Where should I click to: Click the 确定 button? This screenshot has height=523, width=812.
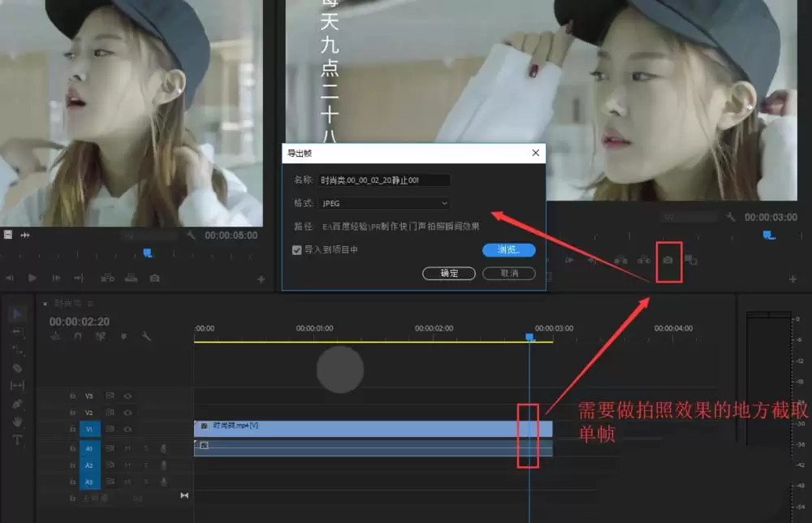448,274
